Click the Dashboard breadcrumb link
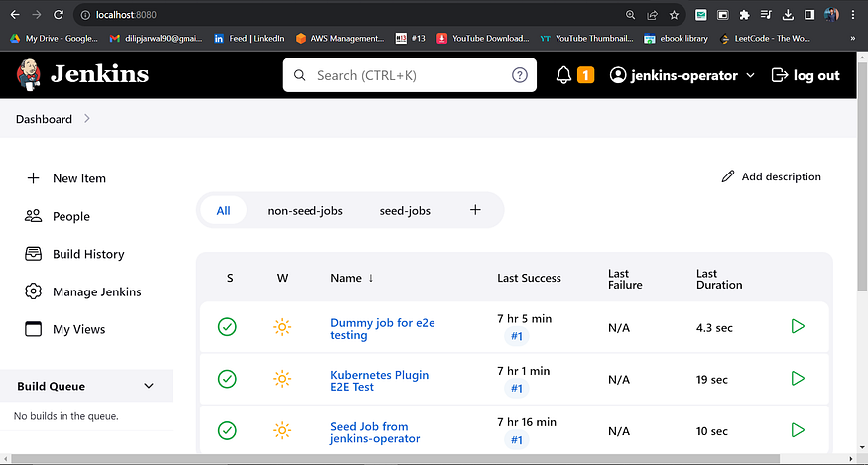The height and width of the screenshot is (465, 868). [44, 119]
